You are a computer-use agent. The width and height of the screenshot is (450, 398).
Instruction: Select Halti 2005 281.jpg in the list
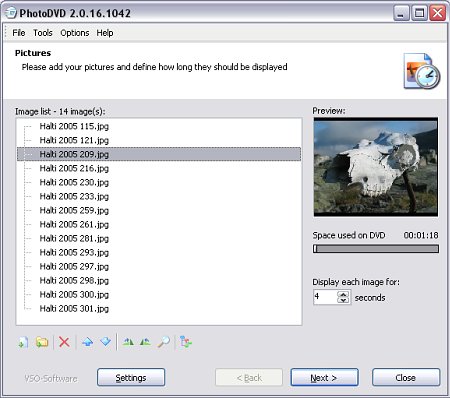[x=74, y=238]
